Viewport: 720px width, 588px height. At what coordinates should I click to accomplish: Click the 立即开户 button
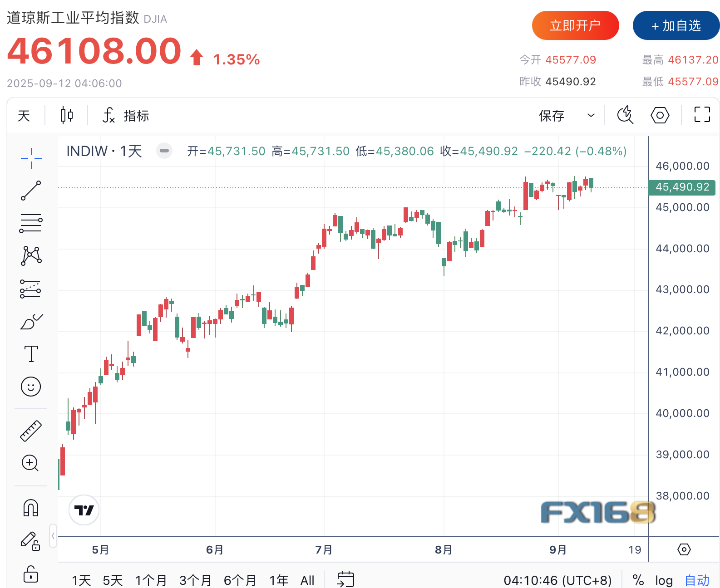pos(575,25)
